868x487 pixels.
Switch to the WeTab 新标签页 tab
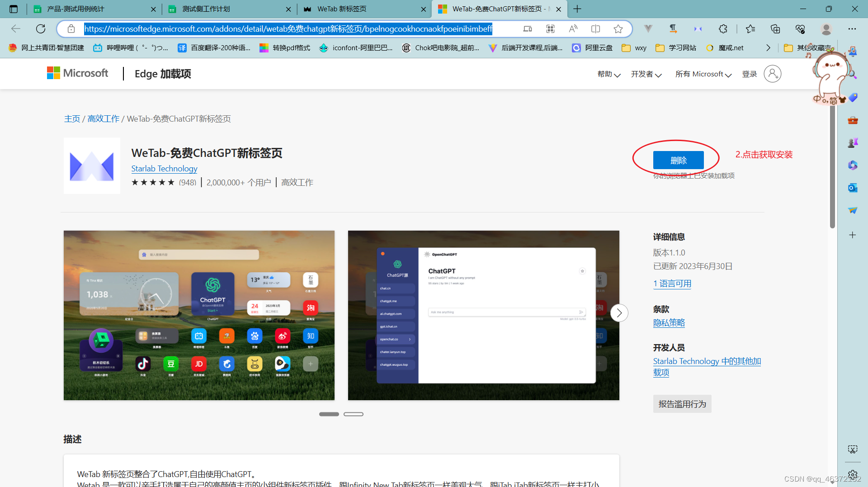[364, 9]
